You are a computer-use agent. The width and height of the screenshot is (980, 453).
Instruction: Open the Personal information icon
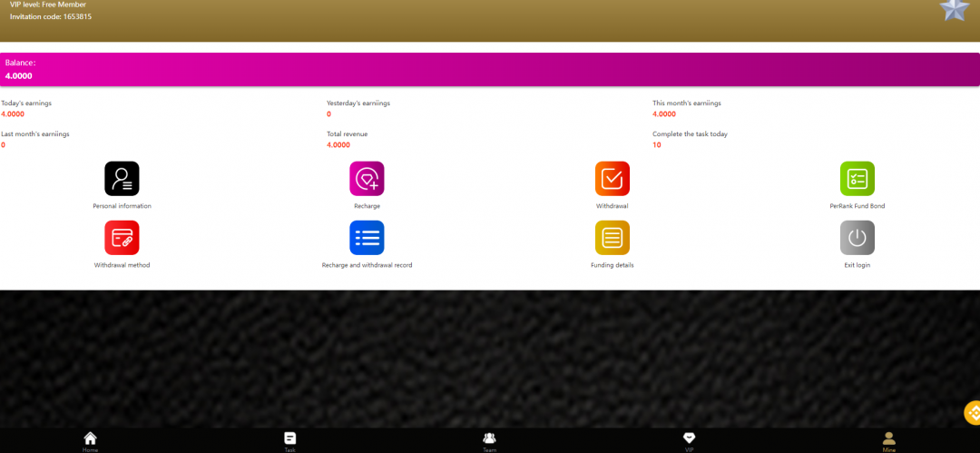[x=122, y=179]
